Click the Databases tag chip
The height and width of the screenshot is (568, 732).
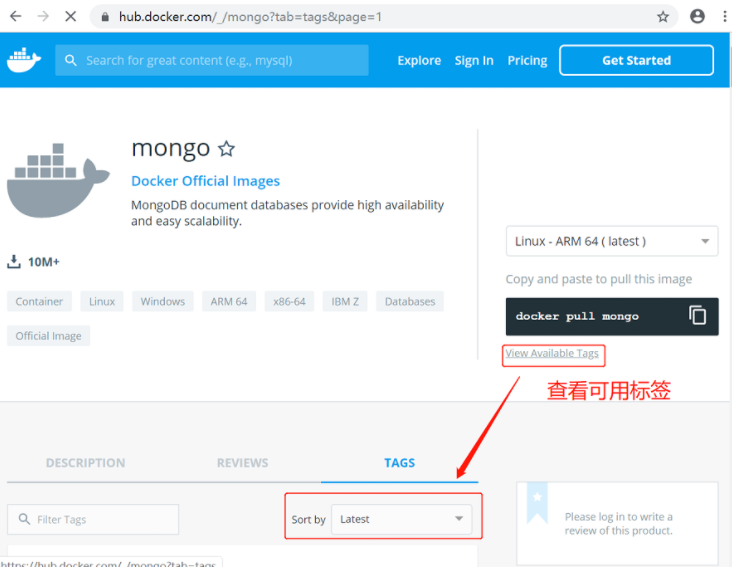[410, 302]
